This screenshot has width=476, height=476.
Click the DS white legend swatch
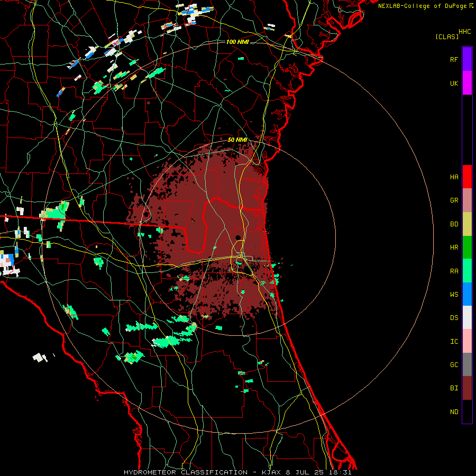click(467, 317)
